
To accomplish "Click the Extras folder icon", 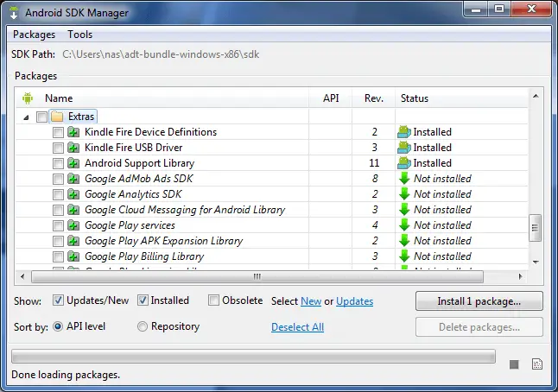I will [57, 117].
